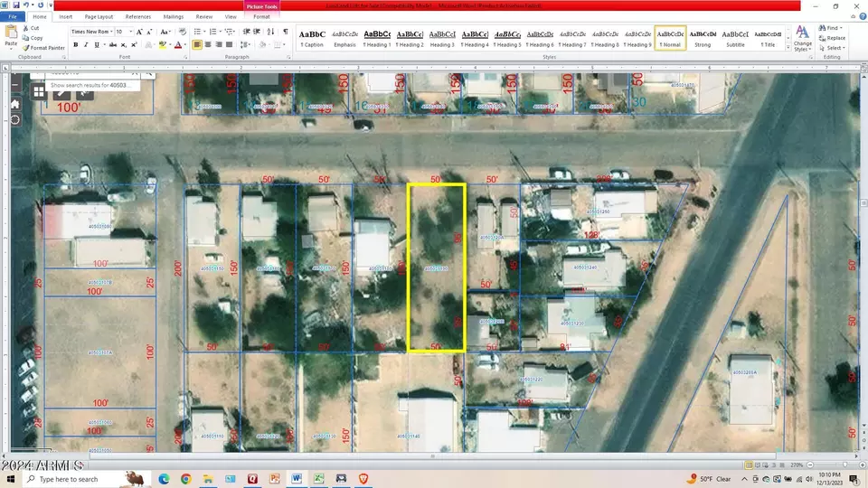Screen dimensions: 868x488
Task: Apply center text alignment
Action: click(x=208, y=45)
